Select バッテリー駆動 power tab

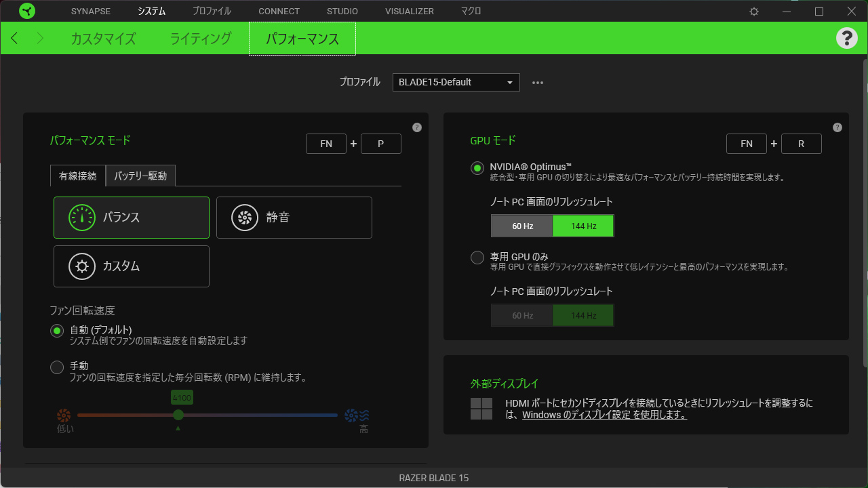click(x=140, y=176)
